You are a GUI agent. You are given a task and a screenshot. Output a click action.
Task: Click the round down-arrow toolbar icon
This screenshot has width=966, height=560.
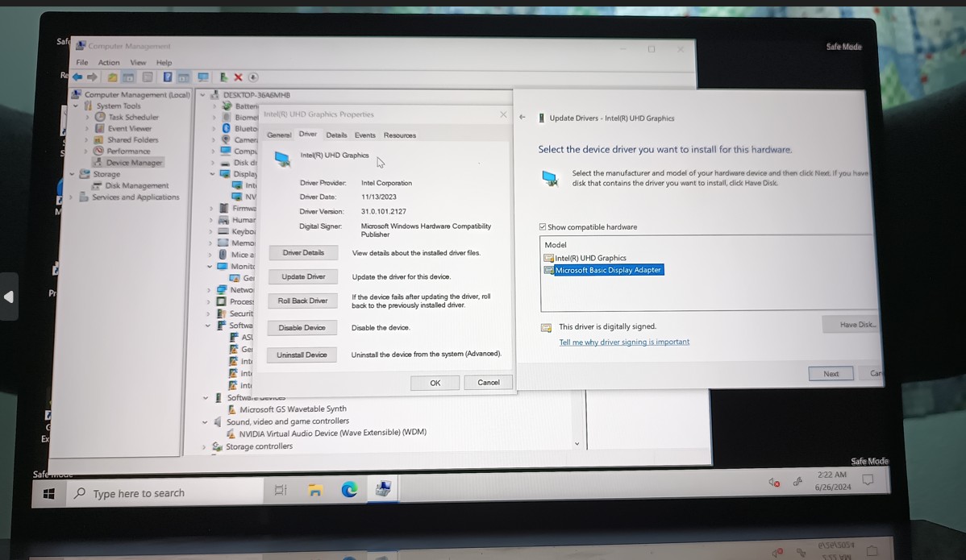pyautogui.click(x=252, y=77)
